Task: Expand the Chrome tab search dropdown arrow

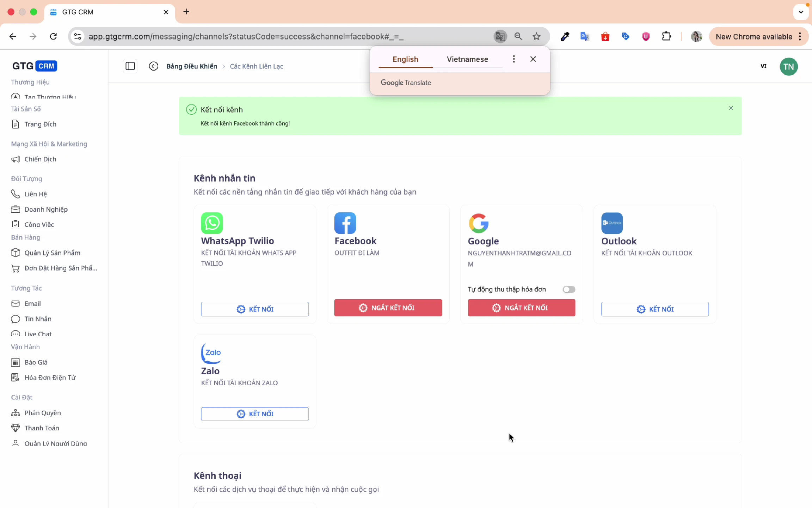Action: coord(801,12)
